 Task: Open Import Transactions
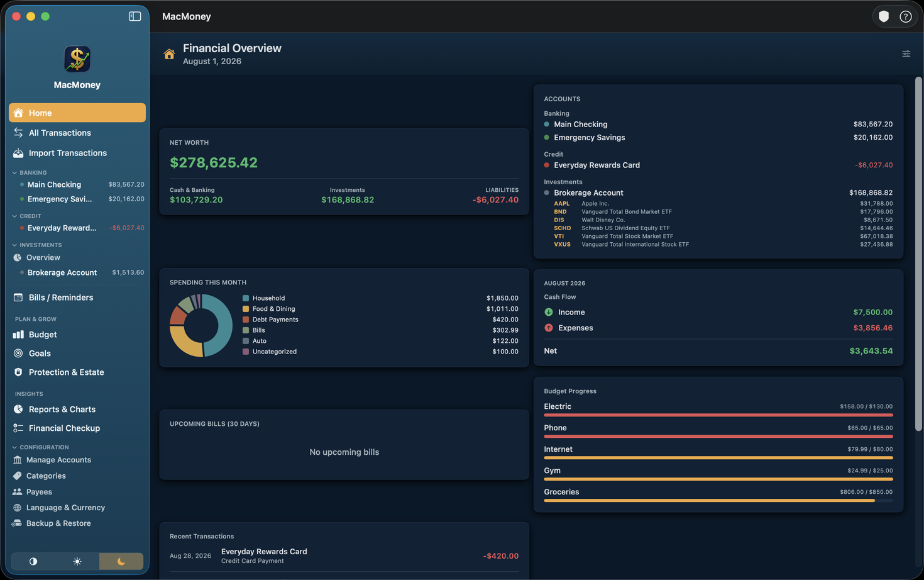[x=77, y=153]
